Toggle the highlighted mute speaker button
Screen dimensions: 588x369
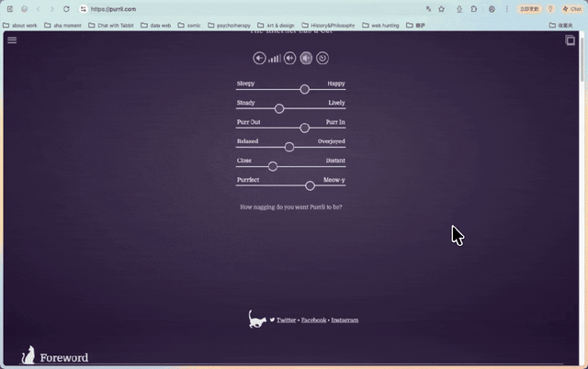[306, 58]
